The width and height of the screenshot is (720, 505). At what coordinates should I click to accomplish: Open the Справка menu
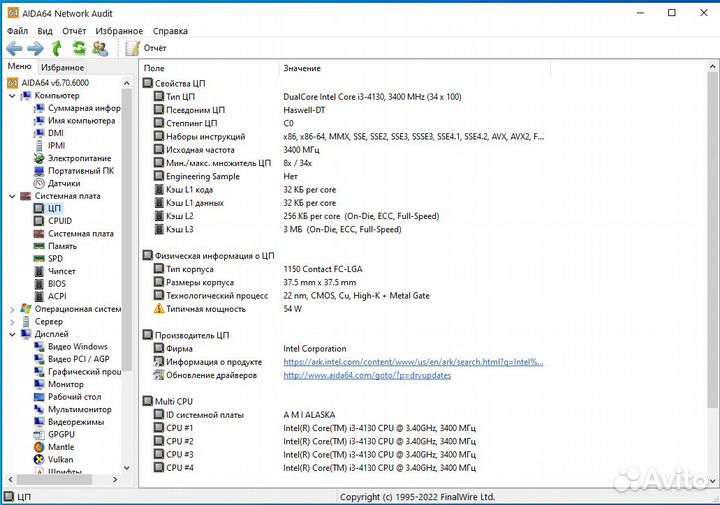click(170, 31)
